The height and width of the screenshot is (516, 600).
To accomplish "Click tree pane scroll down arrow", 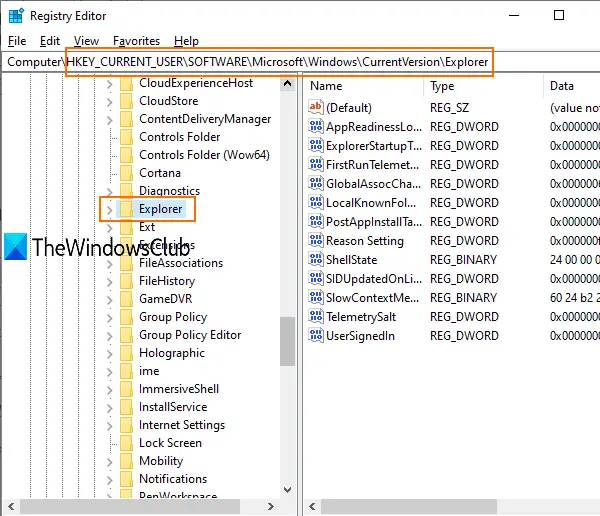I will coord(288,490).
